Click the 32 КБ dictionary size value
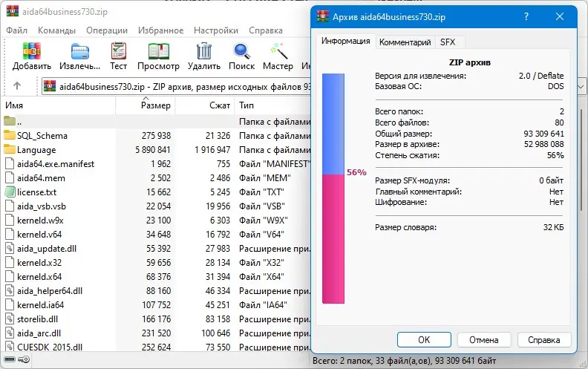The width and height of the screenshot is (588, 369). (x=554, y=227)
